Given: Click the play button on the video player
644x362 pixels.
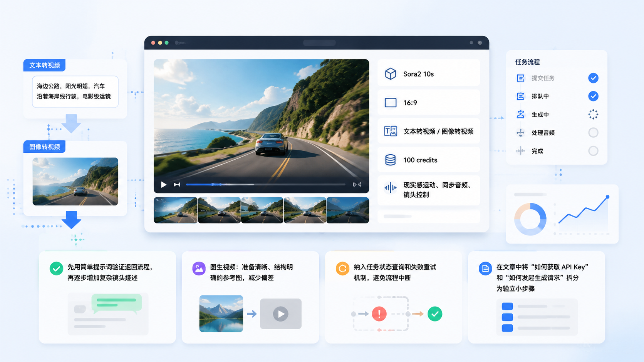Looking at the screenshot, I should (x=164, y=185).
